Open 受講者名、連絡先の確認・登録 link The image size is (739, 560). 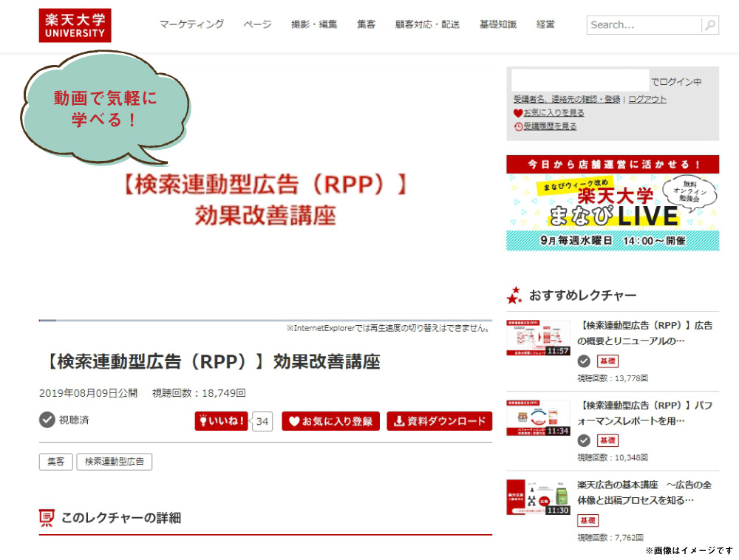(x=567, y=100)
